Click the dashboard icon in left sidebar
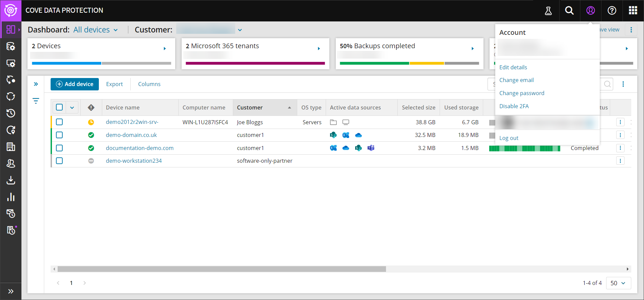Viewport: 644px width, 300px height. (11, 29)
